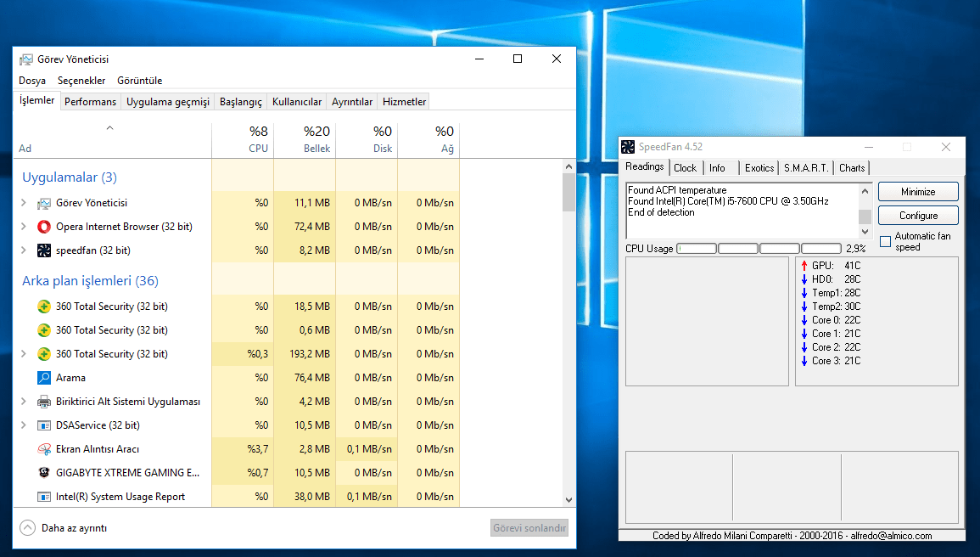980x557 pixels.
Task: Click the speedfan process icon
Action: coord(44,250)
